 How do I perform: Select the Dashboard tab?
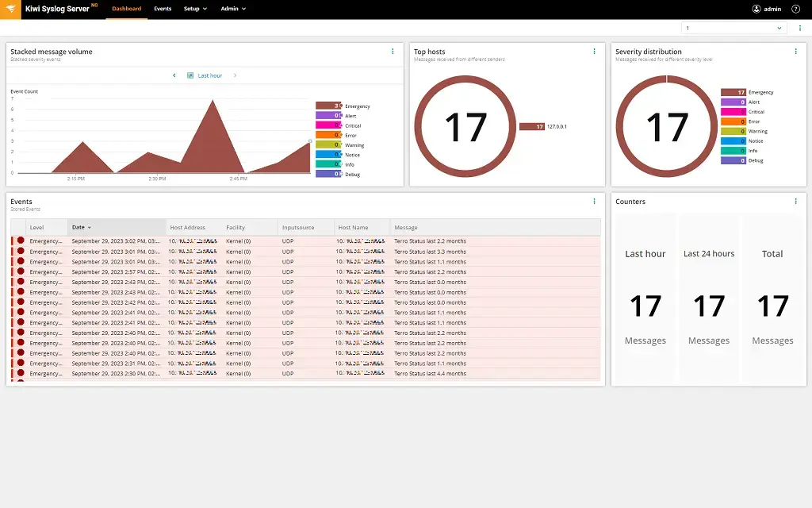coord(127,9)
